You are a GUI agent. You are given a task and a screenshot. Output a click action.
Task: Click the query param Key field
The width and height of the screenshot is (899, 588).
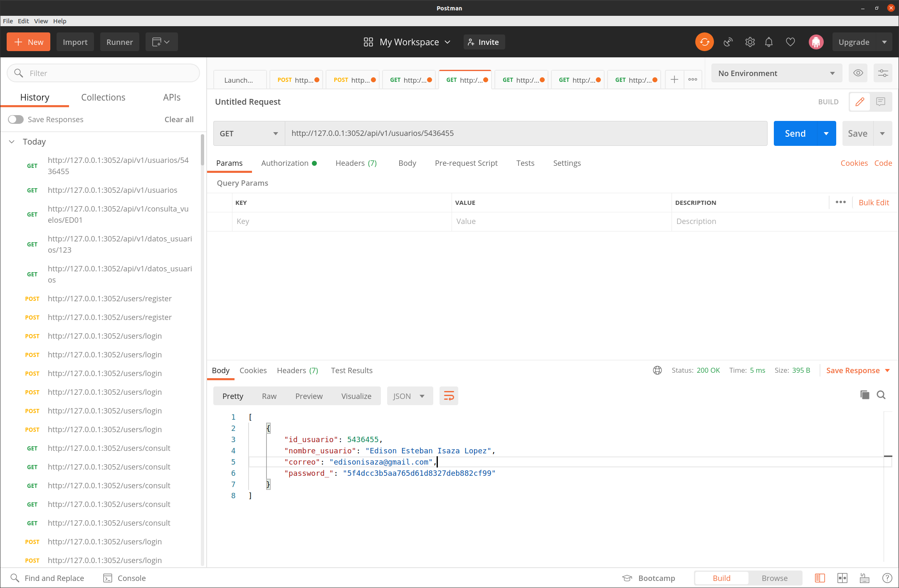pyautogui.click(x=342, y=221)
